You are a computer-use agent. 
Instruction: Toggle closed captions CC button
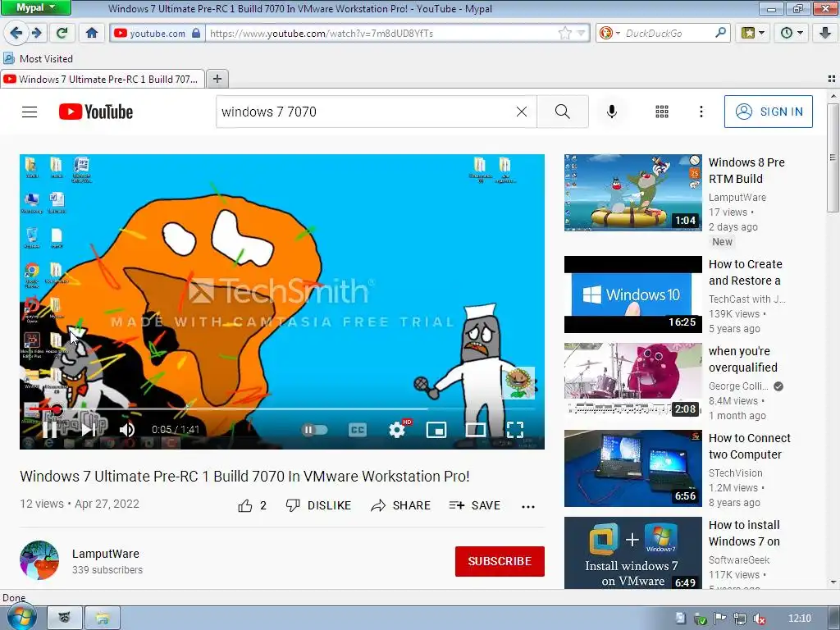click(358, 430)
